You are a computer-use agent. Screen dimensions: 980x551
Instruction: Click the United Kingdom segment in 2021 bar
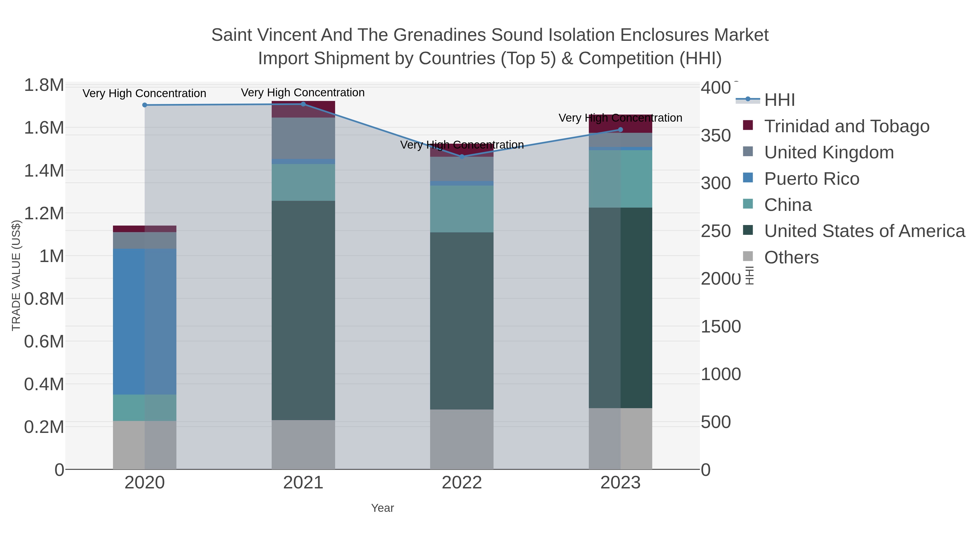click(x=303, y=138)
